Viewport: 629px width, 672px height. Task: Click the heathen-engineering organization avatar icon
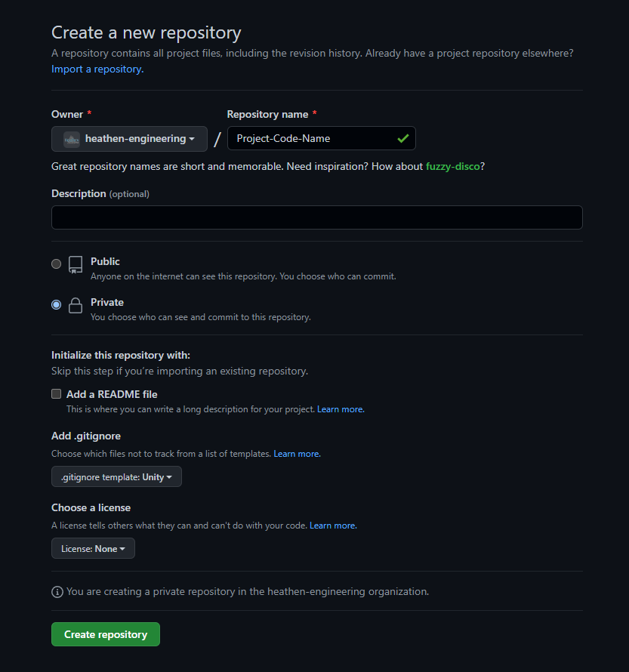72,139
